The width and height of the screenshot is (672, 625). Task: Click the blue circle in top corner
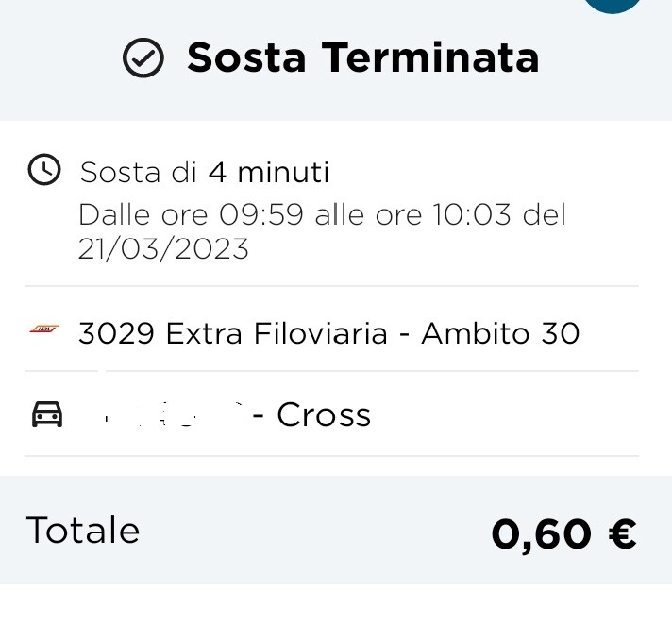pos(612,5)
